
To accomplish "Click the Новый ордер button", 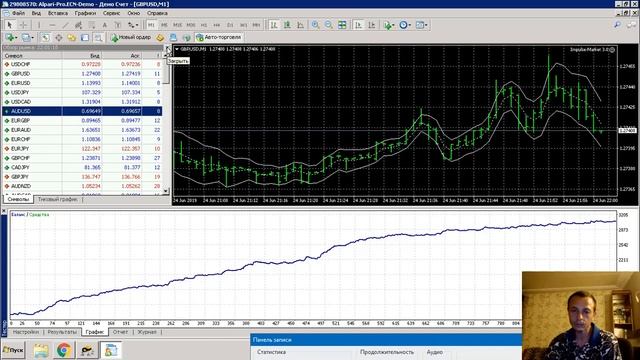I will tap(131, 38).
